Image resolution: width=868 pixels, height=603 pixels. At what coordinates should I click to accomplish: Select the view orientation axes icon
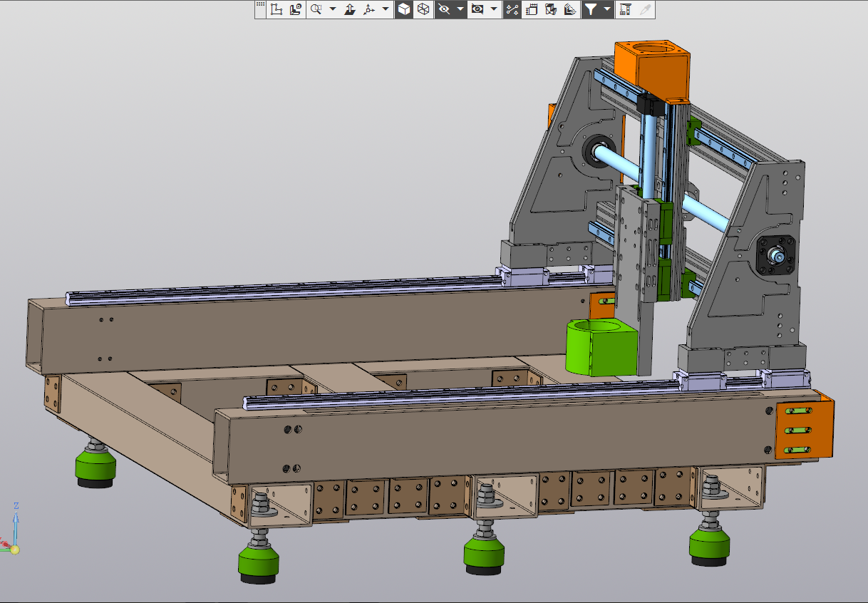point(369,9)
